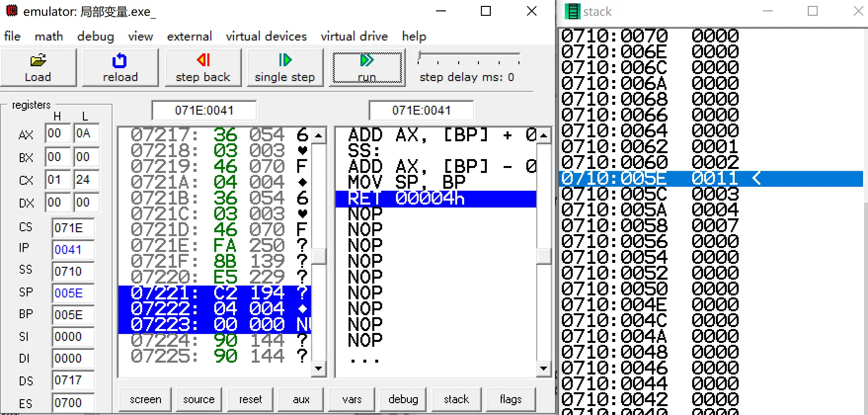This screenshot has height=415, width=868.
Task: Open the file menu
Action: click(x=12, y=36)
